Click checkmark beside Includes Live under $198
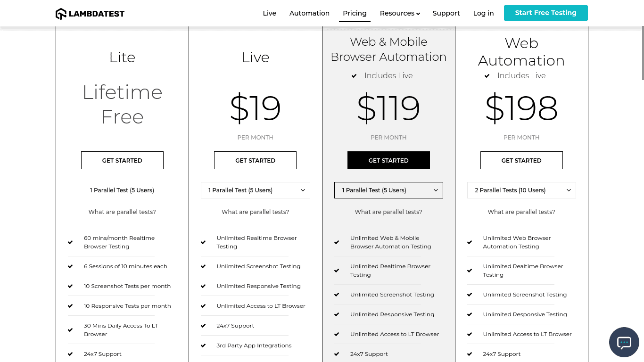 tap(487, 76)
